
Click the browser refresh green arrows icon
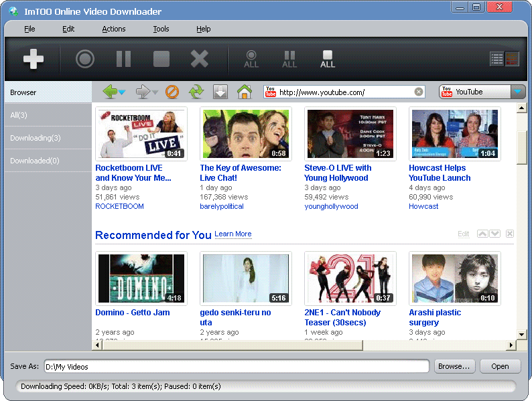(x=196, y=92)
